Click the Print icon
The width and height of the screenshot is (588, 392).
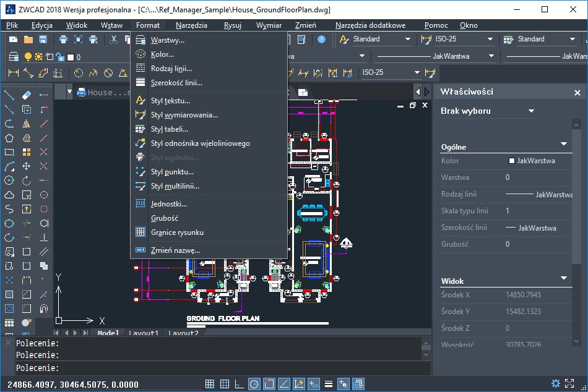pyautogui.click(x=63, y=40)
